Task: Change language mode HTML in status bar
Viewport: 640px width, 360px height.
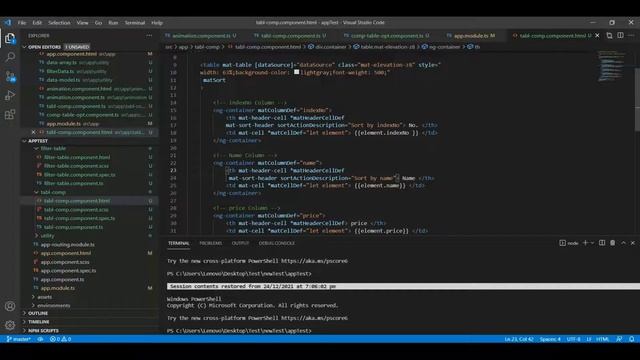Action: [x=602, y=339]
